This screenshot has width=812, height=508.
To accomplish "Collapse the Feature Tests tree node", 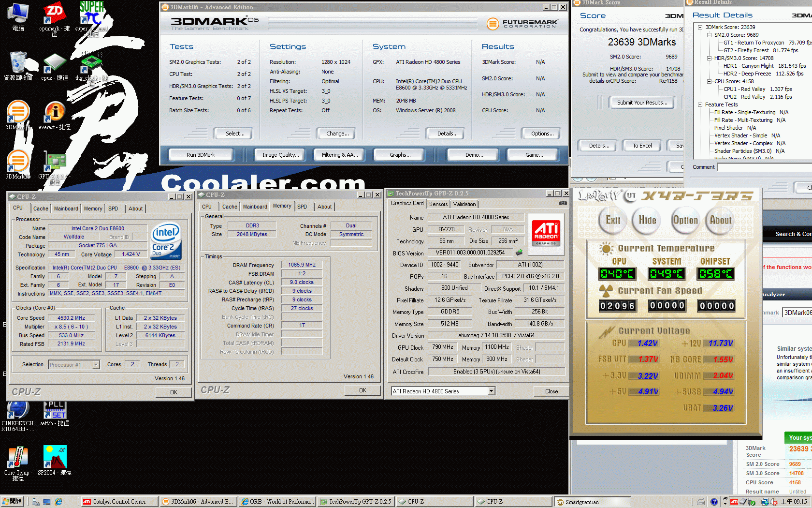I will 700,105.
